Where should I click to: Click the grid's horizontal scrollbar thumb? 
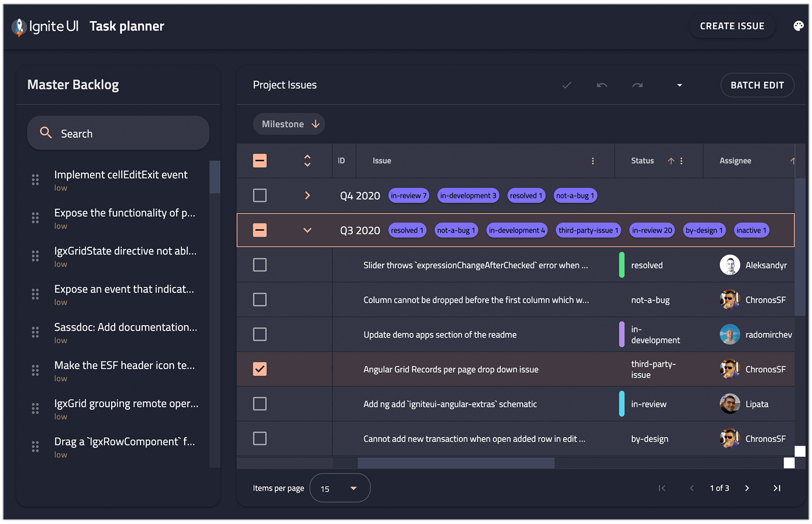(x=456, y=463)
